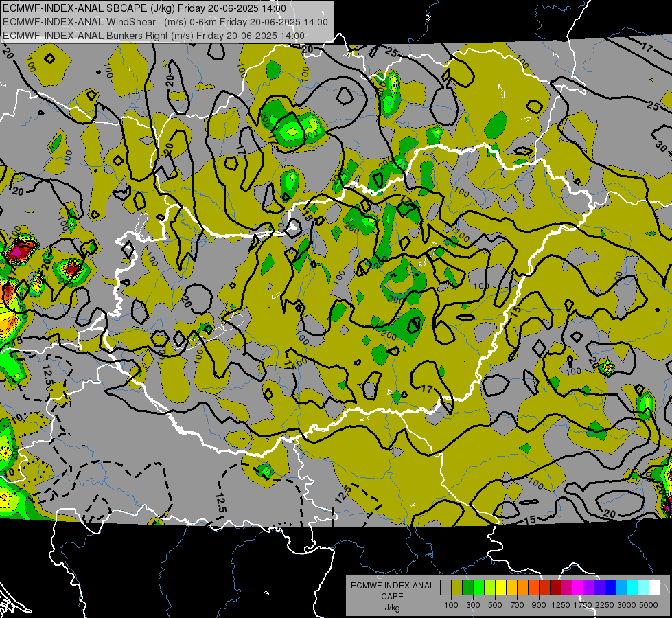Image resolution: width=672 pixels, height=618 pixels.
Task: Click the legend scale value 1750
Action: click(583, 605)
